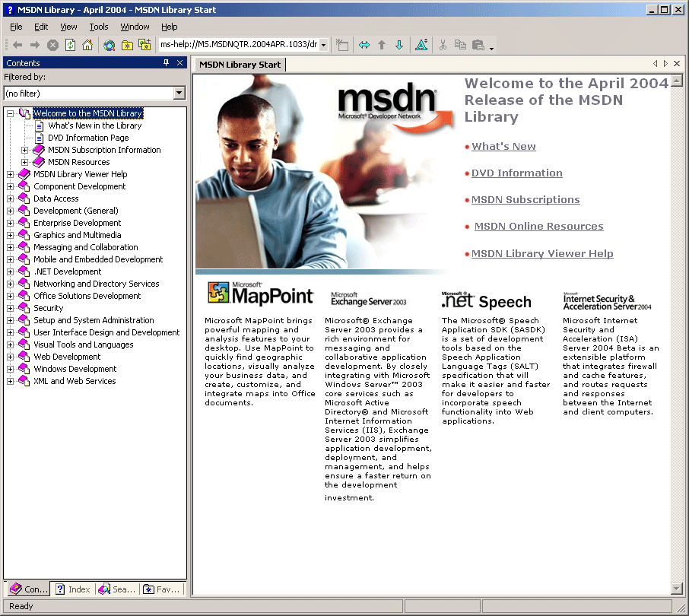The height and width of the screenshot is (616, 689).
Task: Open the Filtered by dropdown
Action: click(x=179, y=93)
